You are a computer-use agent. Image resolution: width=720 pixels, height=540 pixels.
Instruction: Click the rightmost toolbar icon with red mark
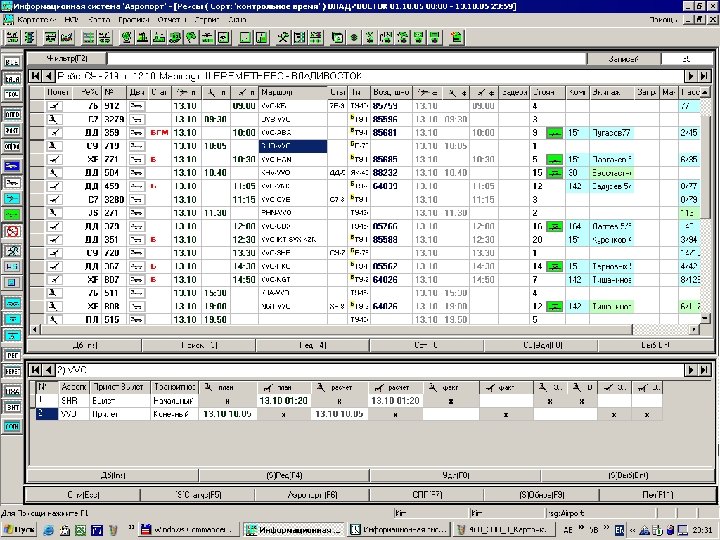point(456,37)
